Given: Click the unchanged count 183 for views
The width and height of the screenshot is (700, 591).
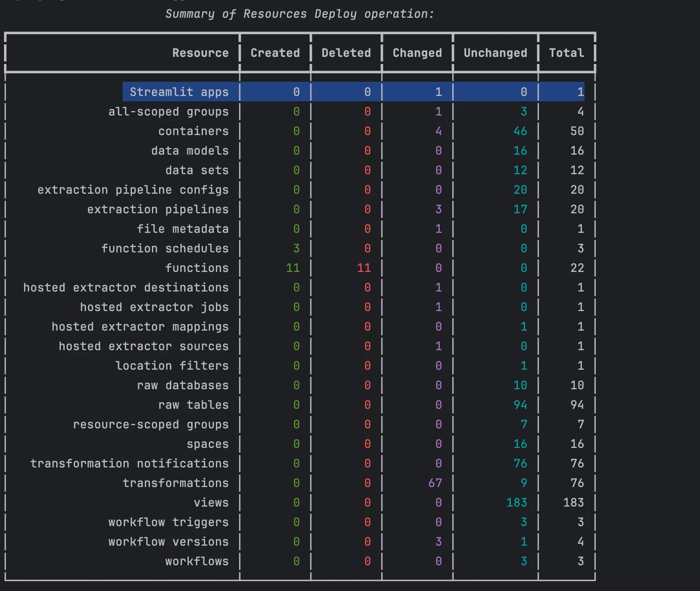Looking at the screenshot, I should click(517, 503).
